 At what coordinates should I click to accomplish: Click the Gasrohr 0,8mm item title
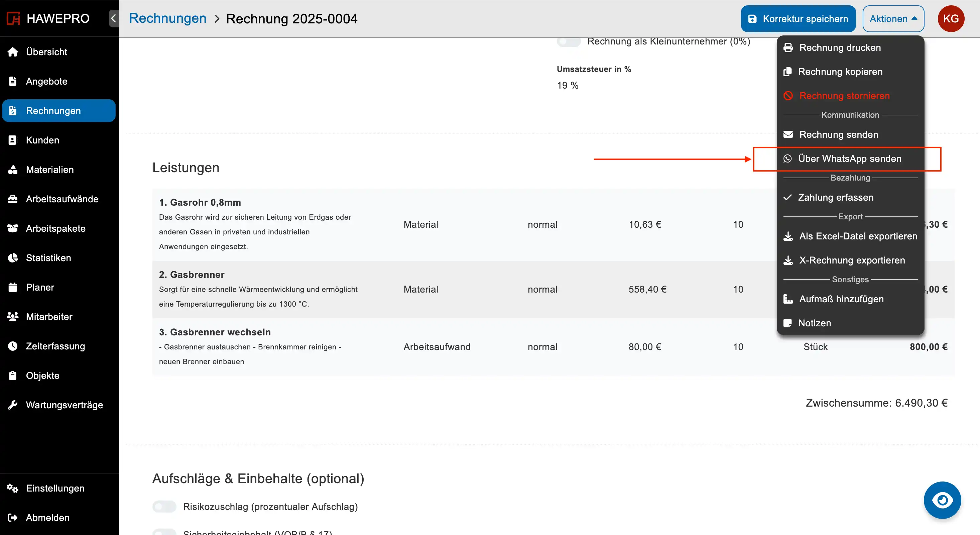coord(200,202)
